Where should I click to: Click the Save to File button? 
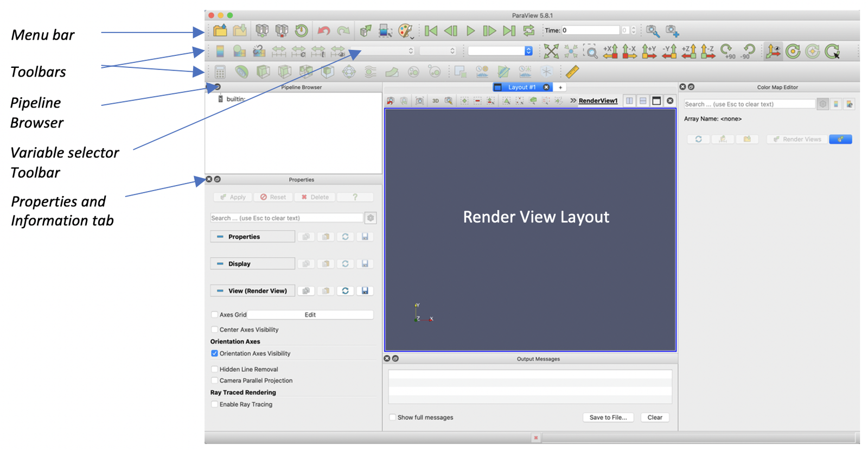pos(608,417)
